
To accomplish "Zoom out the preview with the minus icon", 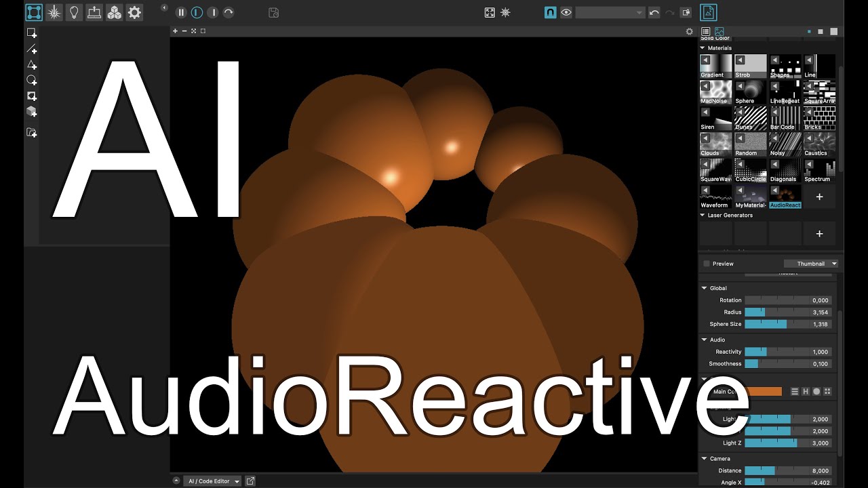I will coord(184,31).
